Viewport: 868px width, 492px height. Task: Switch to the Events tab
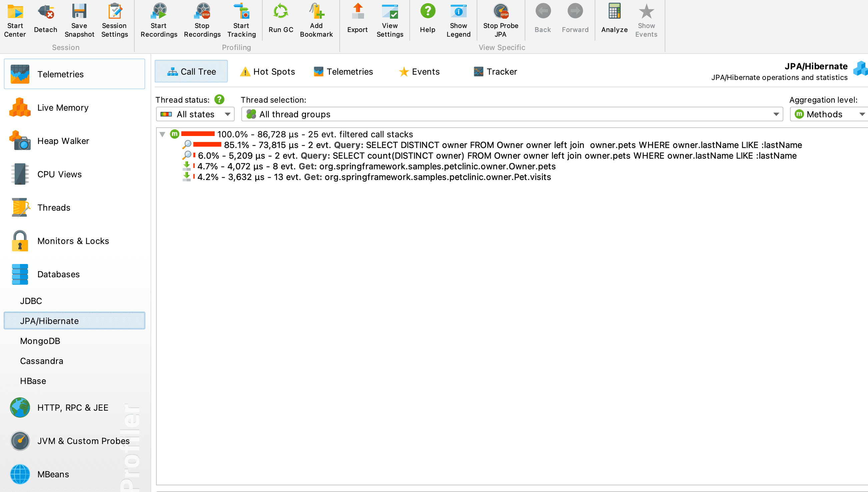pos(419,72)
